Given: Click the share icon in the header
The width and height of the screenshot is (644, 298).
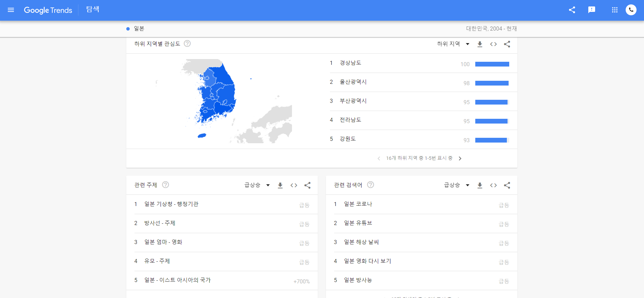Looking at the screenshot, I should tap(572, 10).
